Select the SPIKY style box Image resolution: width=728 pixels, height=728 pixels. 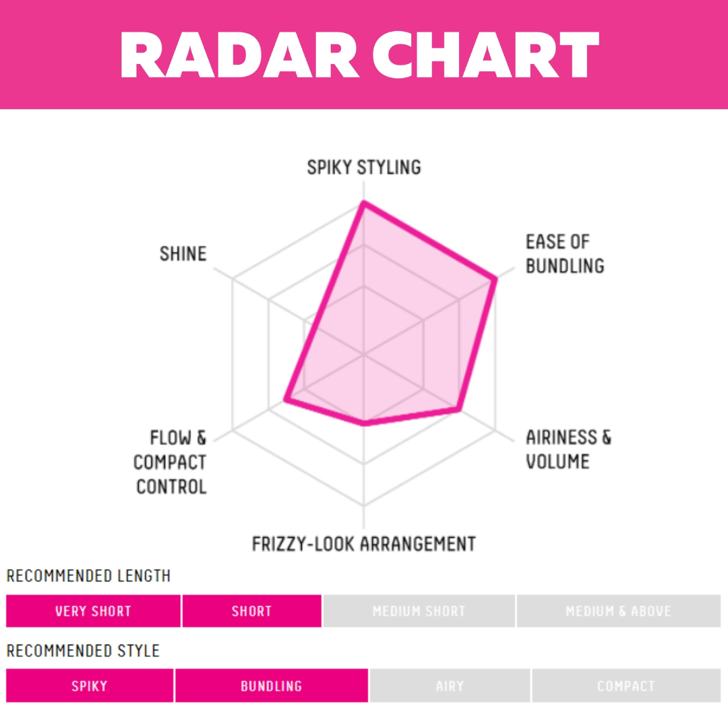90,686
